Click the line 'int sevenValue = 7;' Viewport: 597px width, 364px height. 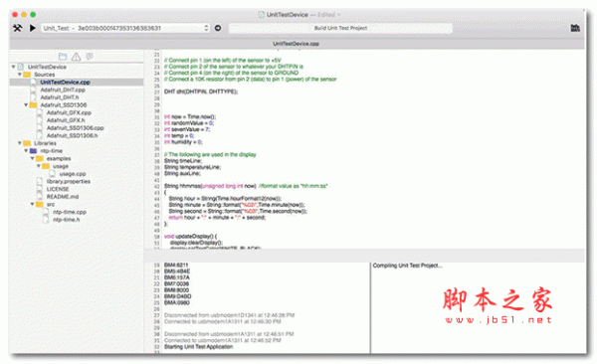(187, 129)
